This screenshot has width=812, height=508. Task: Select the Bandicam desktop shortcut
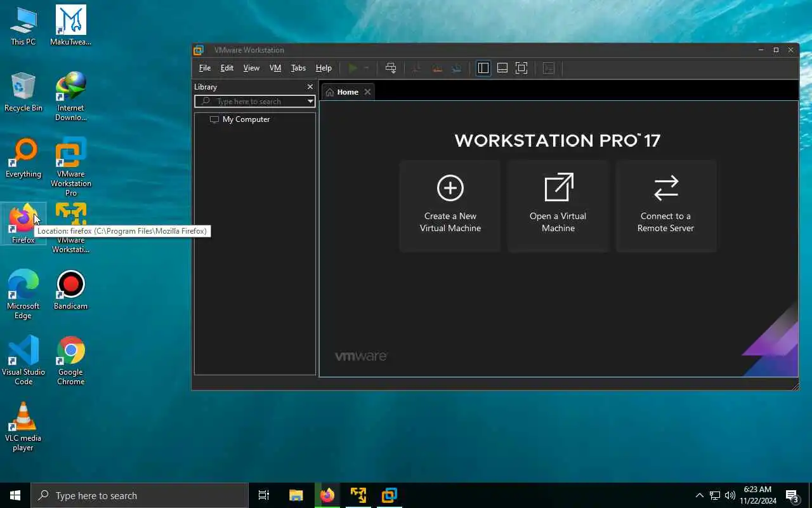[70, 291]
